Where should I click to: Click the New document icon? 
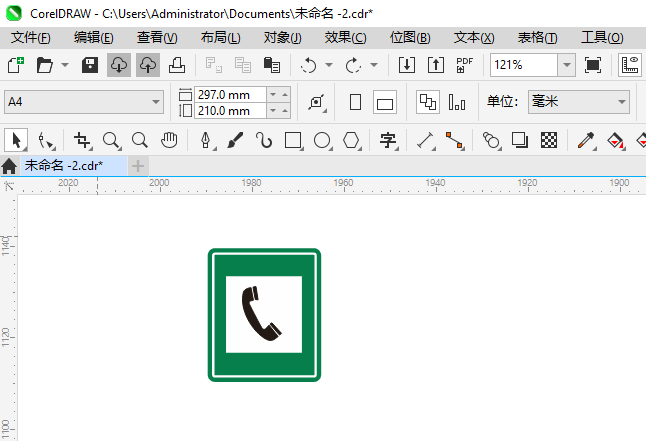coord(16,65)
